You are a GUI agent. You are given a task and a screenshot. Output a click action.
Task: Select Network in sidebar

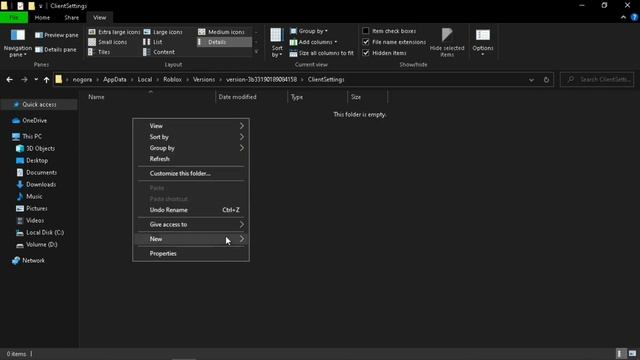click(29, 261)
